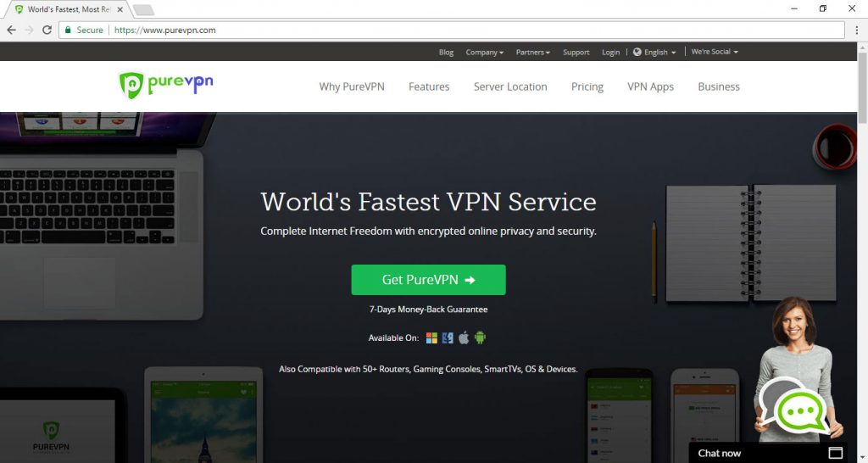Viewport: 868px width, 463px height.
Task: Open the Features menu item
Action: pyautogui.click(x=429, y=87)
